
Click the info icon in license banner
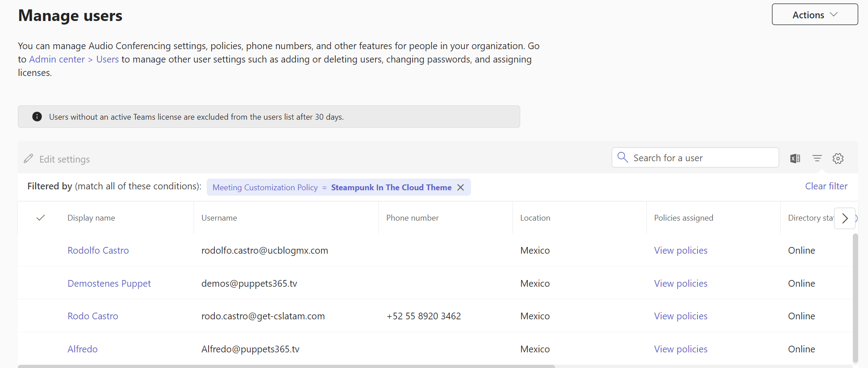(37, 117)
